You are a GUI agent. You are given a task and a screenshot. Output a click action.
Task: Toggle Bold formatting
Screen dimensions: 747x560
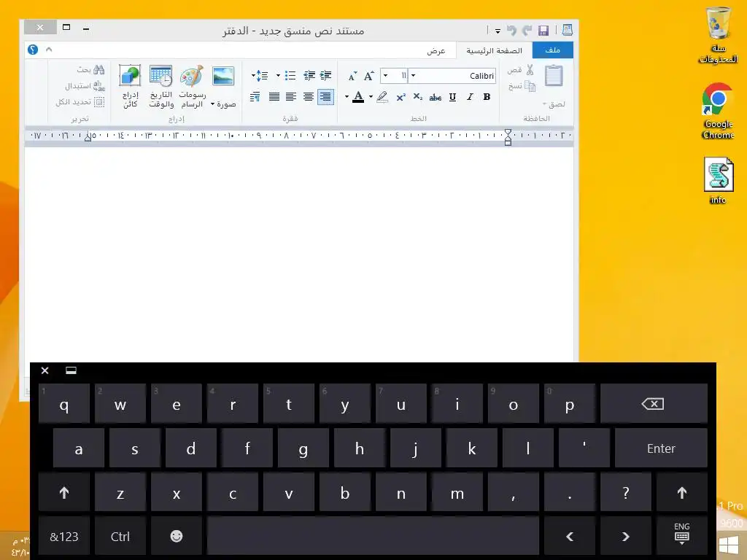click(487, 97)
